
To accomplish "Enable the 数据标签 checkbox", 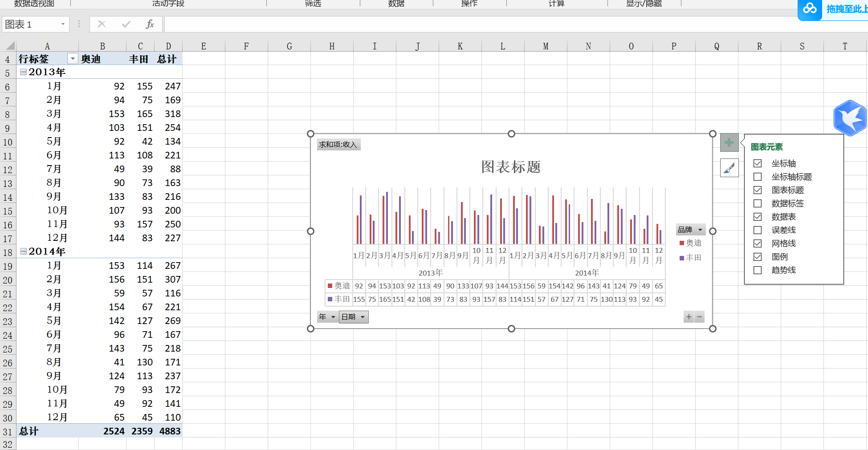I will point(758,203).
